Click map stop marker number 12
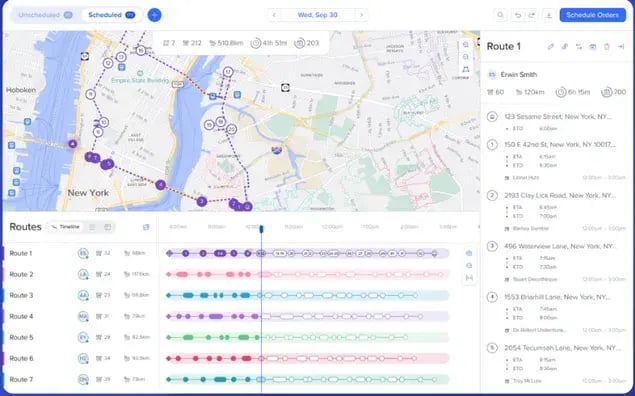This screenshot has height=396, width=635. pyautogui.click(x=108, y=63)
